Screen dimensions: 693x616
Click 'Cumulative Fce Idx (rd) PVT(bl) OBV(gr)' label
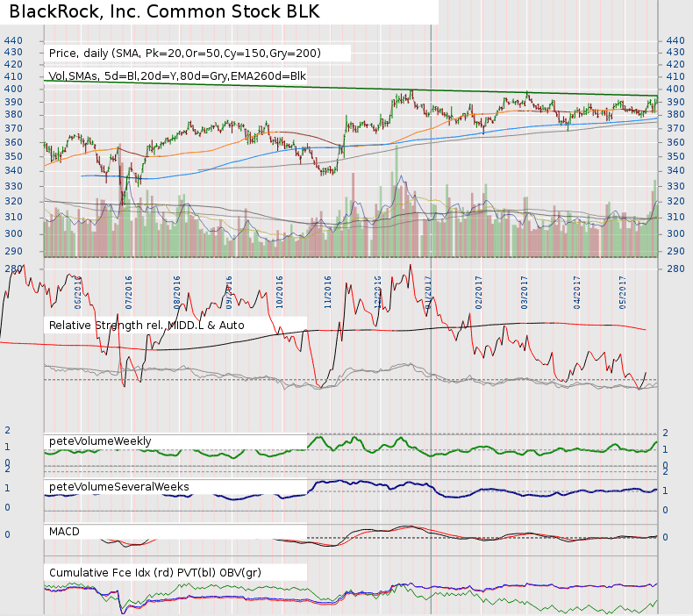tap(155, 573)
